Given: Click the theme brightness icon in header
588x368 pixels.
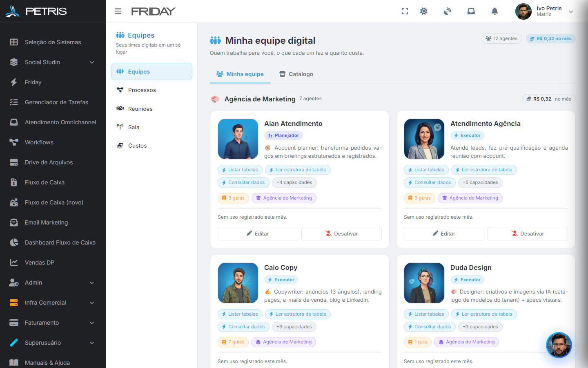Looking at the screenshot, I should [424, 11].
